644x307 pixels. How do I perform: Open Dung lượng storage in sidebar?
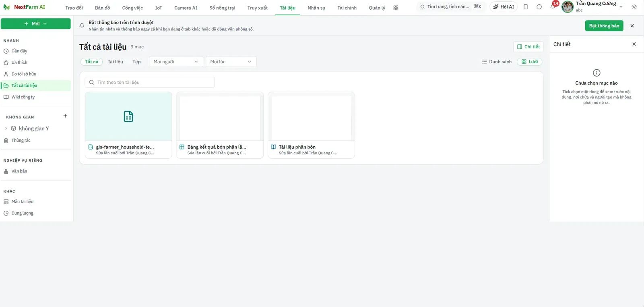tap(35, 213)
